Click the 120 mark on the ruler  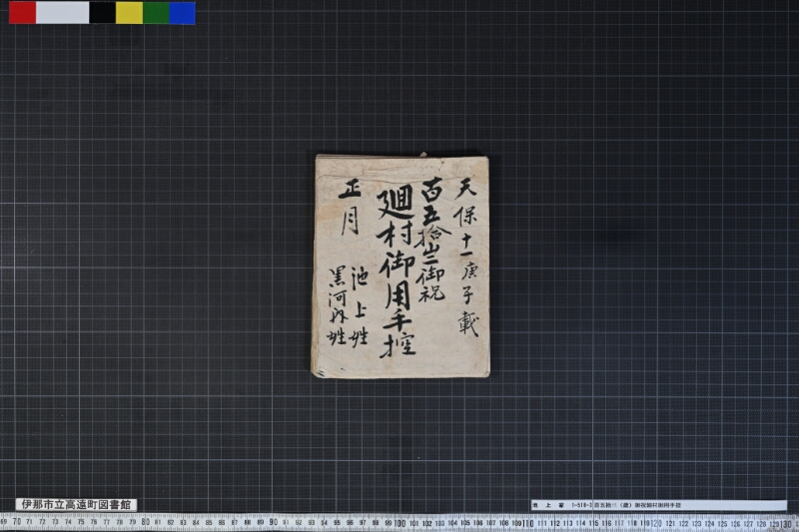tap(656, 522)
